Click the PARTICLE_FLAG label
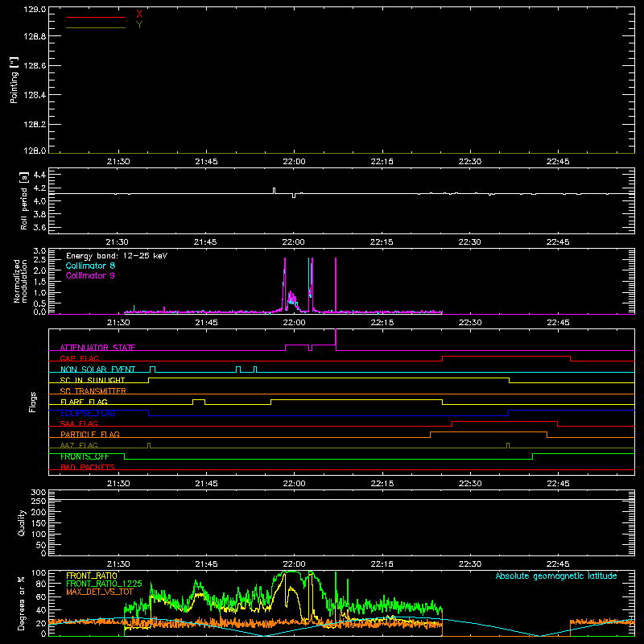Image resolution: width=644 pixels, height=644 pixels. pos(90,434)
